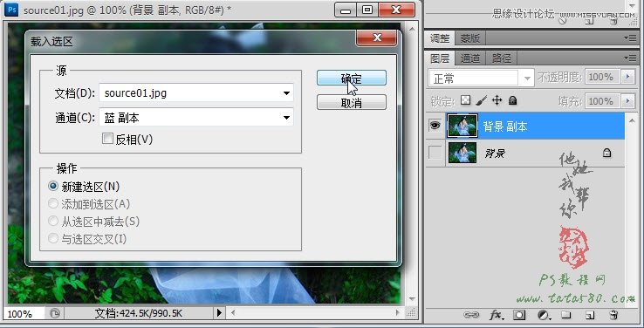
Task: Click the document horizontal scroll-left arrow
Action: pyautogui.click(x=233, y=313)
